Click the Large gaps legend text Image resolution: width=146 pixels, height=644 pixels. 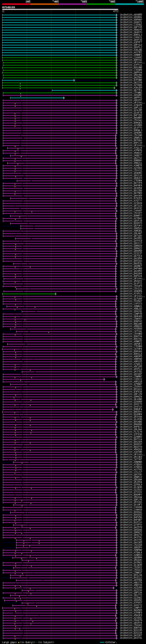point(10,642)
